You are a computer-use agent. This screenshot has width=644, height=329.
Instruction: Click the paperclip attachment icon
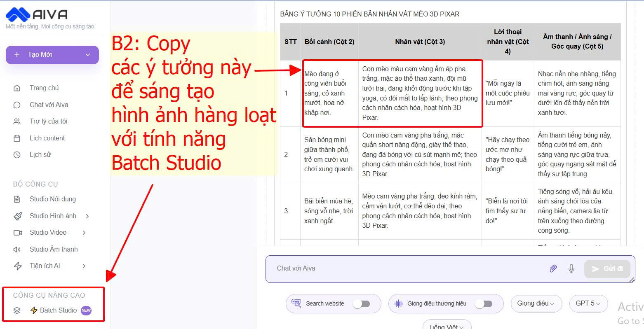pos(553,268)
